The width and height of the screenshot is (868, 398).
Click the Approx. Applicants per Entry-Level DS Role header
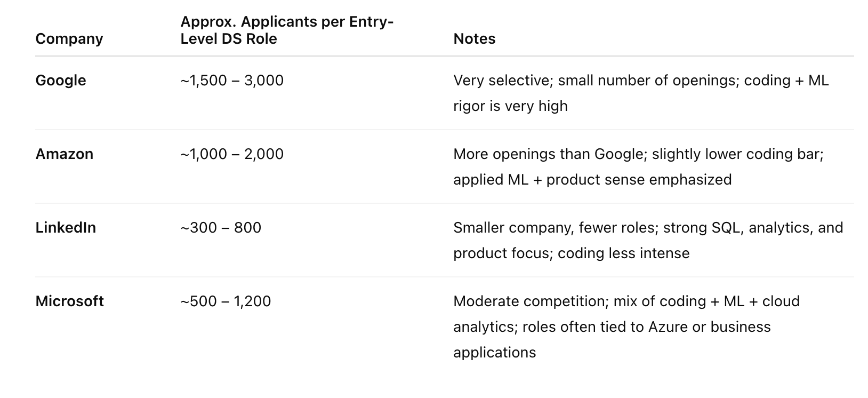[x=287, y=30]
